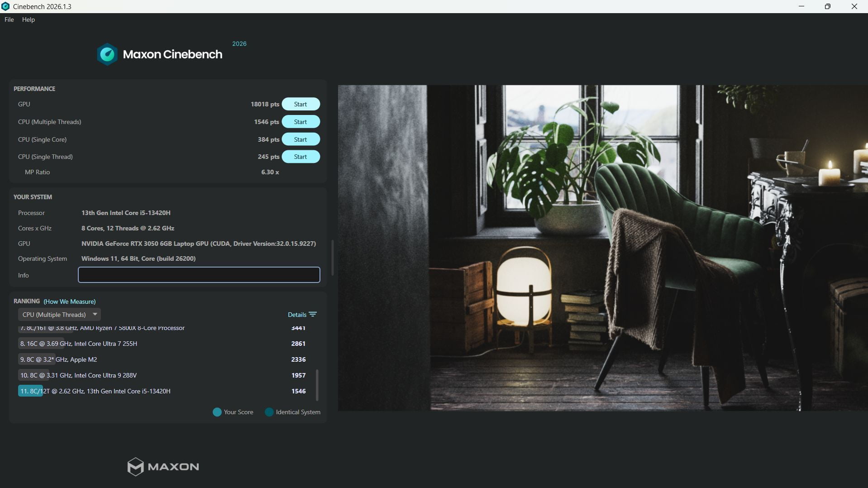
Task: Select the Apple M2 ranking row
Action: point(163,359)
